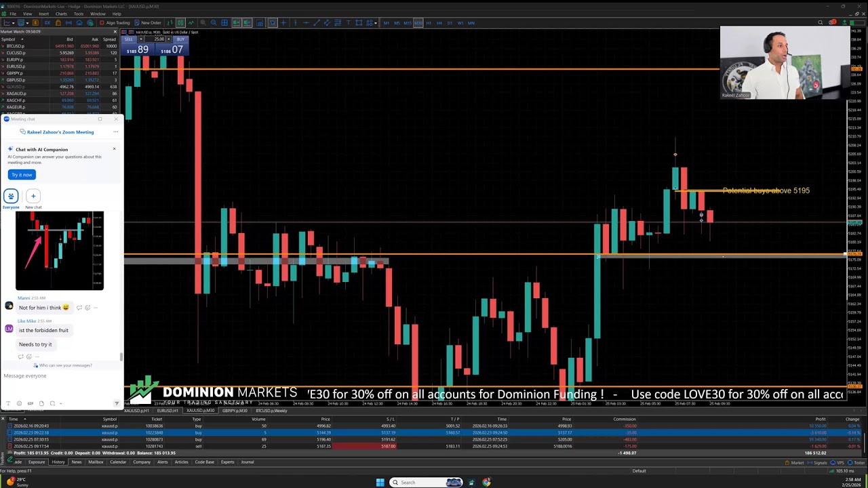
Task: Select the horizontal line drawing tool
Action: tap(307, 22)
